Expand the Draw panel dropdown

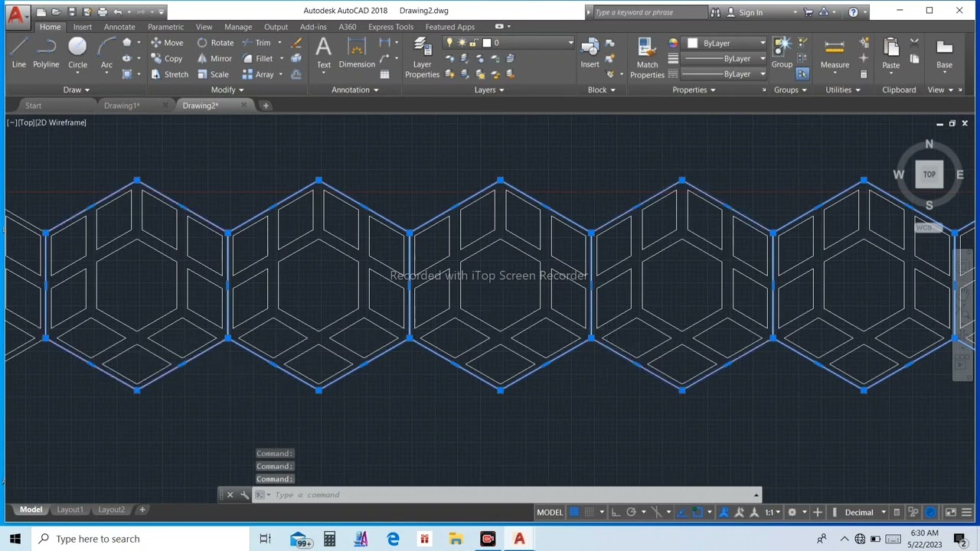click(76, 90)
